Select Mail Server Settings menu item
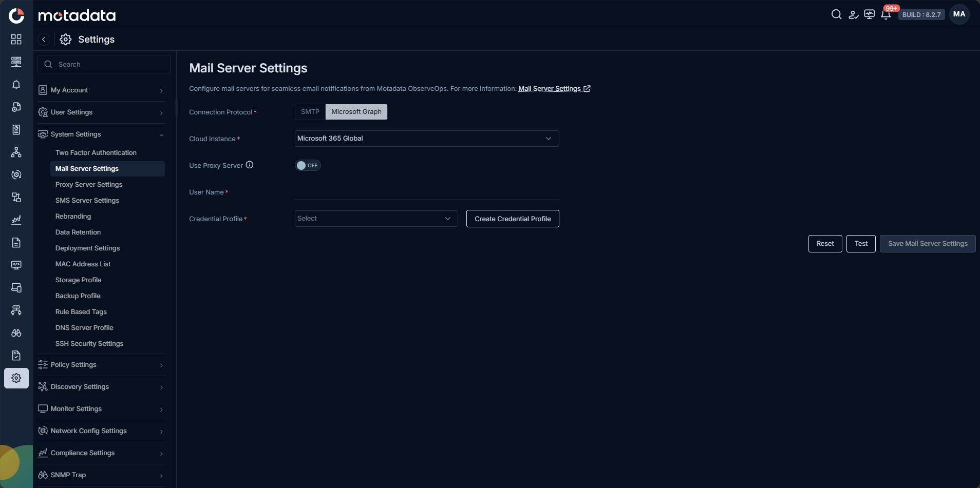Image resolution: width=980 pixels, height=488 pixels. click(107, 169)
